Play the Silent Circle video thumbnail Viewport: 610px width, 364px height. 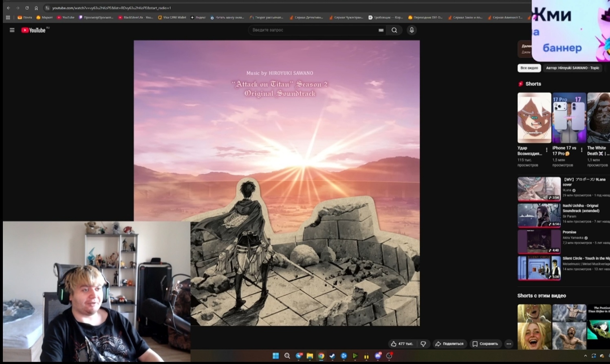point(539,268)
